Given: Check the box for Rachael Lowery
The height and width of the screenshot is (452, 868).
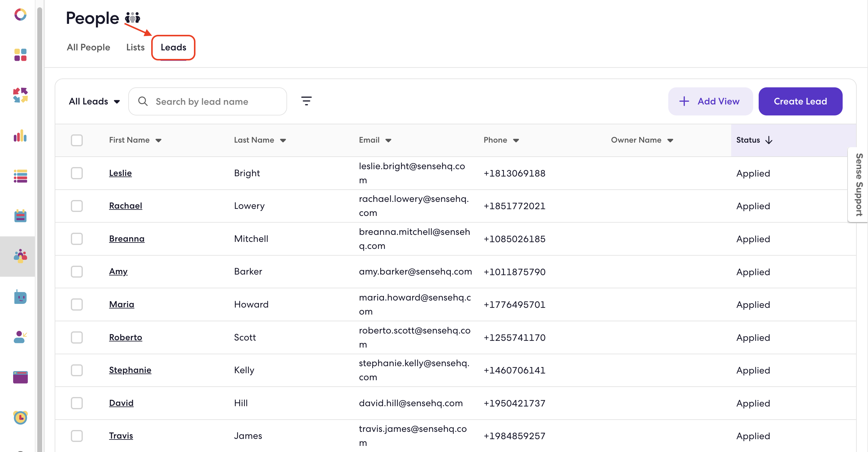Looking at the screenshot, I should coord(77,206).
